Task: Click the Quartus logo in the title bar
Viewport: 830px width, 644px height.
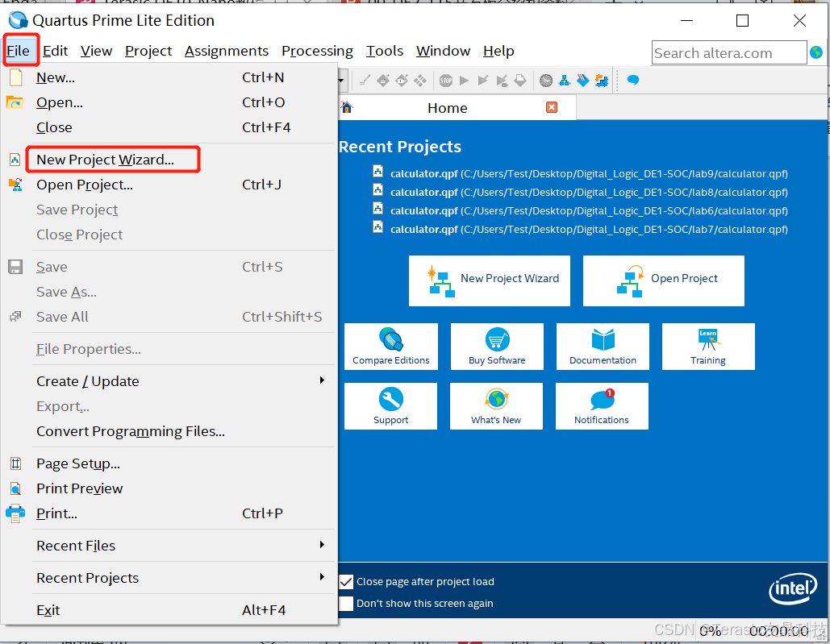Action: (18, 20)
